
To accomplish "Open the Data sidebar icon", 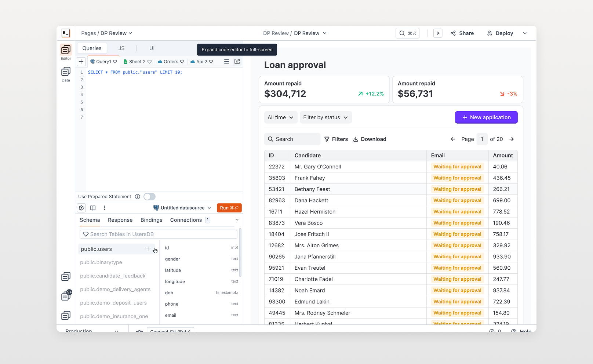I will [66, 74].
